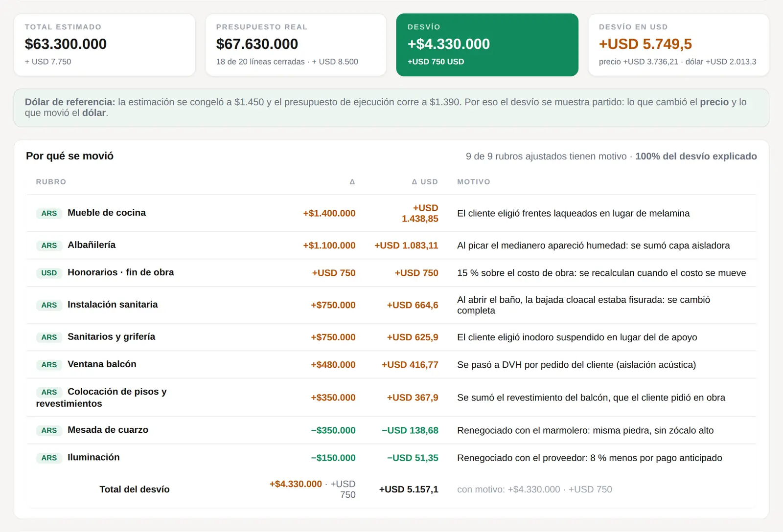Click the ARS badge beside Mueble de cocina
783x532 pixels.
tap(49, 213)
